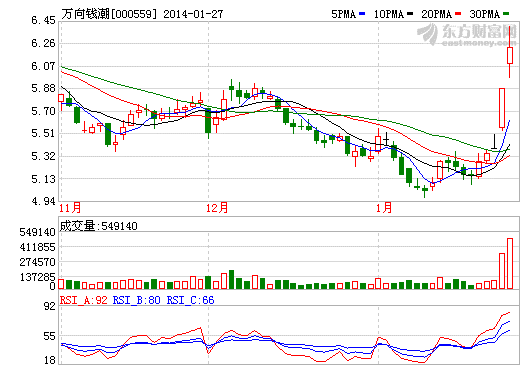
Task: Click the 5.88 price axis label
Action: pos(43,88)
